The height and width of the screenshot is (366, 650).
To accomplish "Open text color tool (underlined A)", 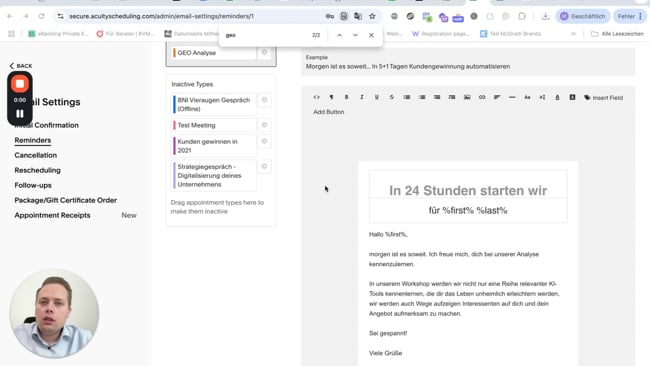I will coord(557,97).
